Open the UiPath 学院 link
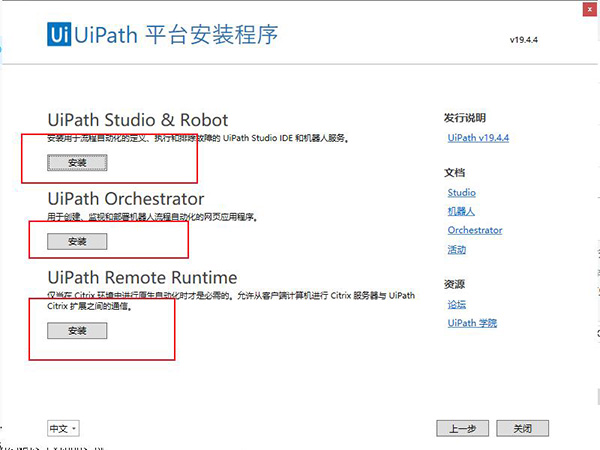 point(472,323)
